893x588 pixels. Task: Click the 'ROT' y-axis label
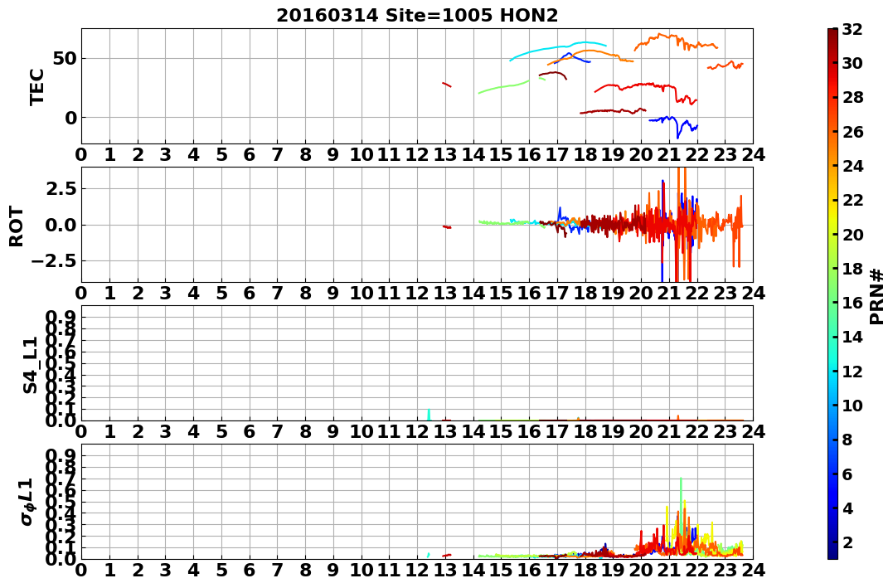click(x=17, y=226)
